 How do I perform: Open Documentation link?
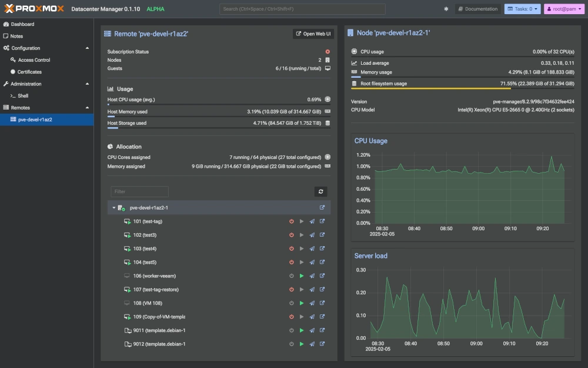478,9
